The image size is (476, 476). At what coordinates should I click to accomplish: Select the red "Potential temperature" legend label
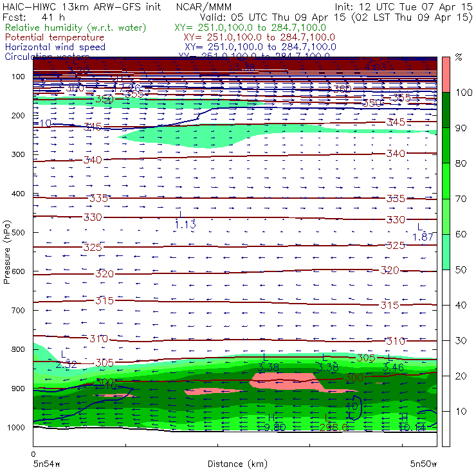pos(55,37)
